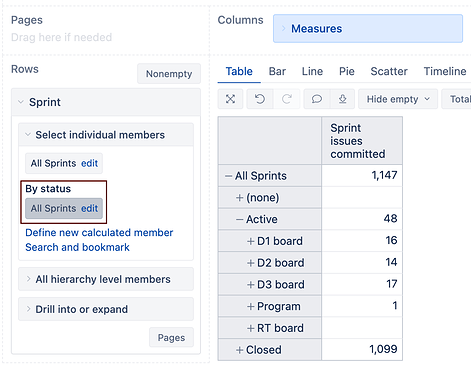This screenshot has width=471, height=375.
Task: Switch to the Table tab
Action: [239, 71]
